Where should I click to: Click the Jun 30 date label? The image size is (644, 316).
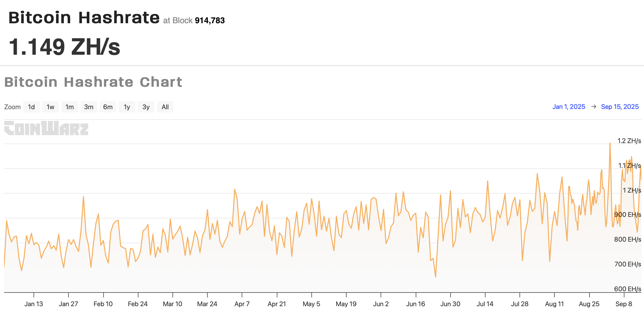click(x=450, y=304)
